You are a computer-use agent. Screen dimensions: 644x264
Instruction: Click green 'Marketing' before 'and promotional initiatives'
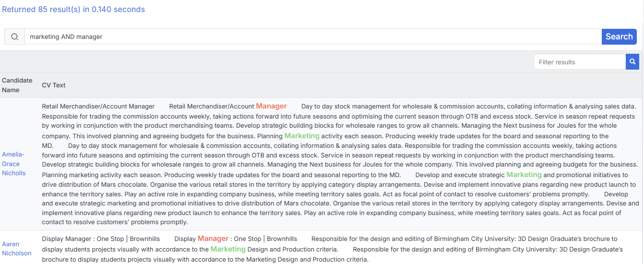[x=524, y=175]
